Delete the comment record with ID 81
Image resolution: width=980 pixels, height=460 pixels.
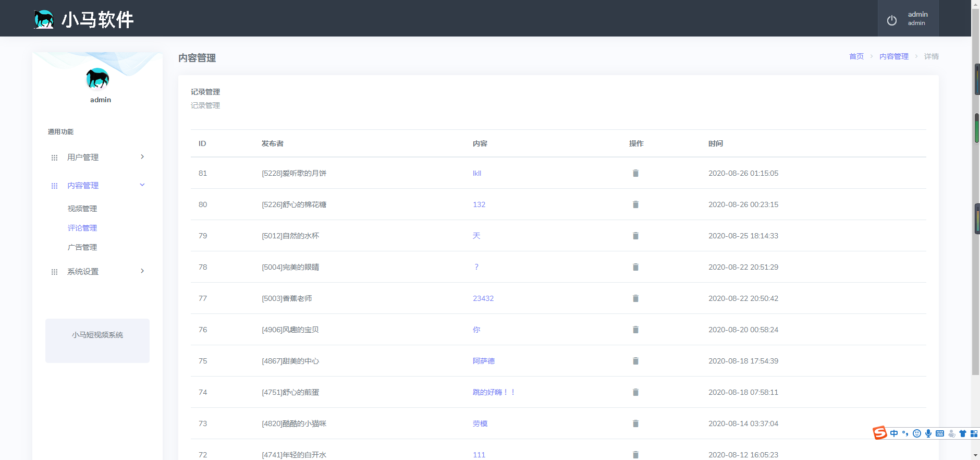(x=635, y=173)
